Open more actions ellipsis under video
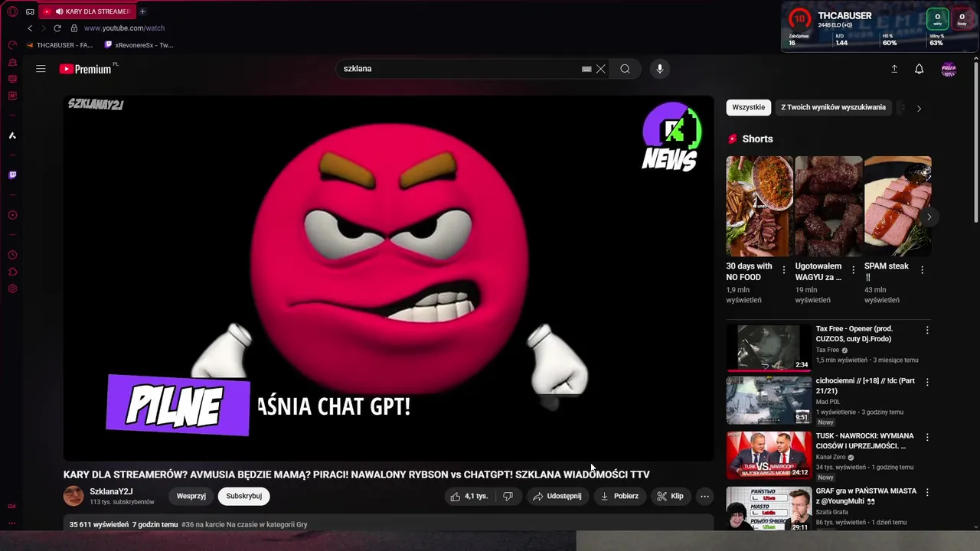Image resolution: width=980 pixels, height=551 pixels. 705,496
